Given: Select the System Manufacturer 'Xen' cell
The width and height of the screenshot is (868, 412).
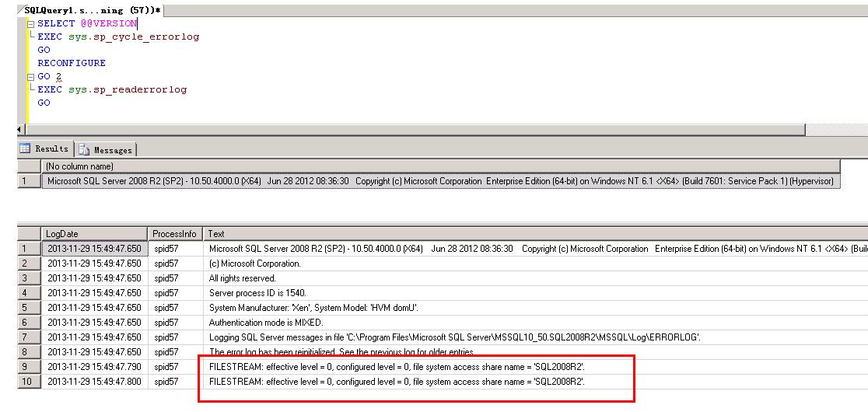Looking at the screenshot, I should 535,308.
